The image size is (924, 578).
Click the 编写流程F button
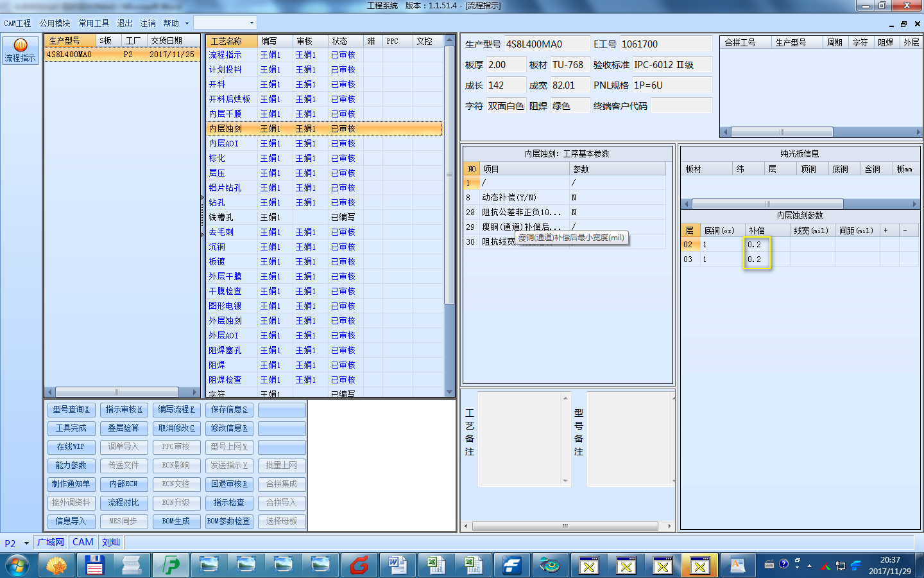[176, 409]
